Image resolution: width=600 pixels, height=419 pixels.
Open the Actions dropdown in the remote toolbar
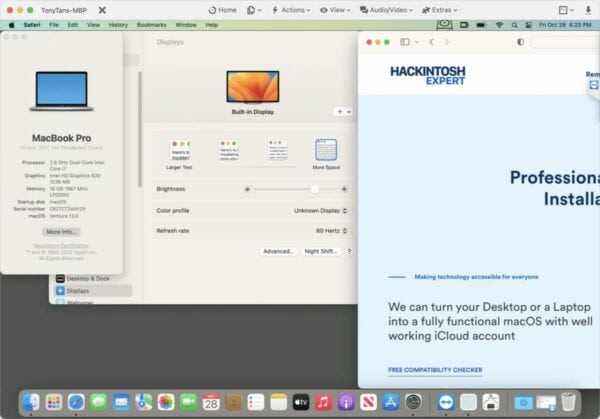coord(290,10)
